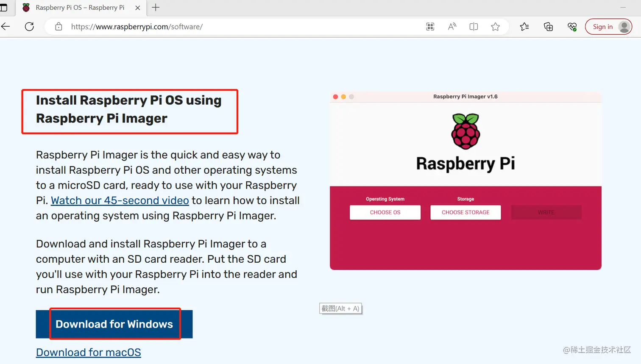View site information via the padlock icon
The width and height of the screenshot is (641, 364).
click(58, 26)
